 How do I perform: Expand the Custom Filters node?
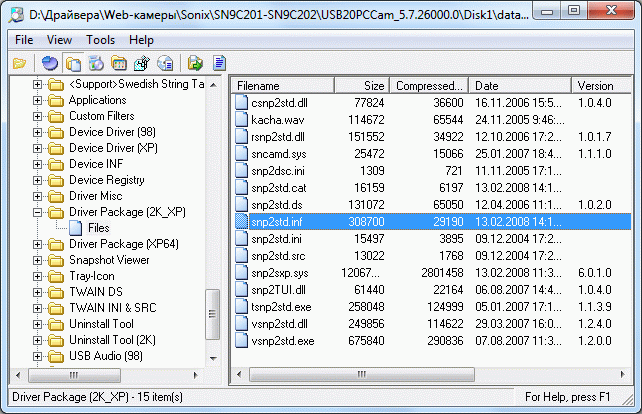[37, 116]
